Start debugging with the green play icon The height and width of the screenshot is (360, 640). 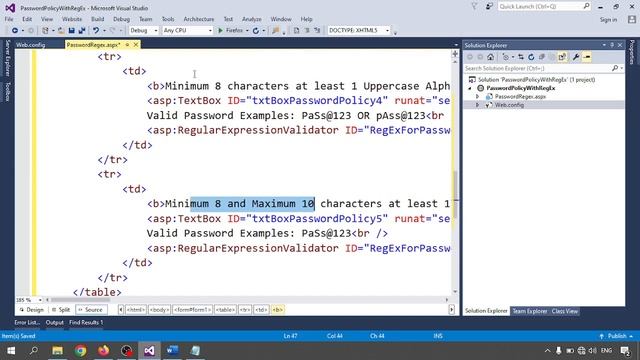(x=220, y=31)
